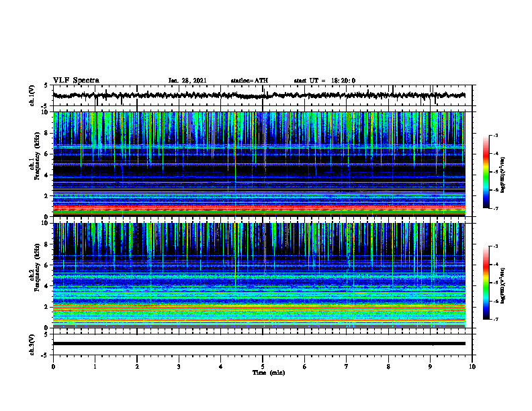The width and height of the screenshot is (532, 411).
Task: Click the time axis tick label 7
Action: click(347, 367)
